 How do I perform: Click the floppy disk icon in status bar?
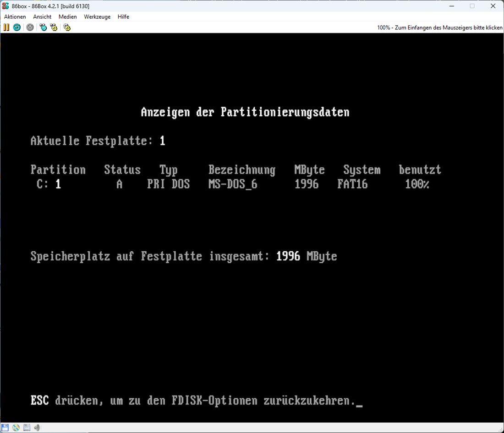(x=5, y=428)
